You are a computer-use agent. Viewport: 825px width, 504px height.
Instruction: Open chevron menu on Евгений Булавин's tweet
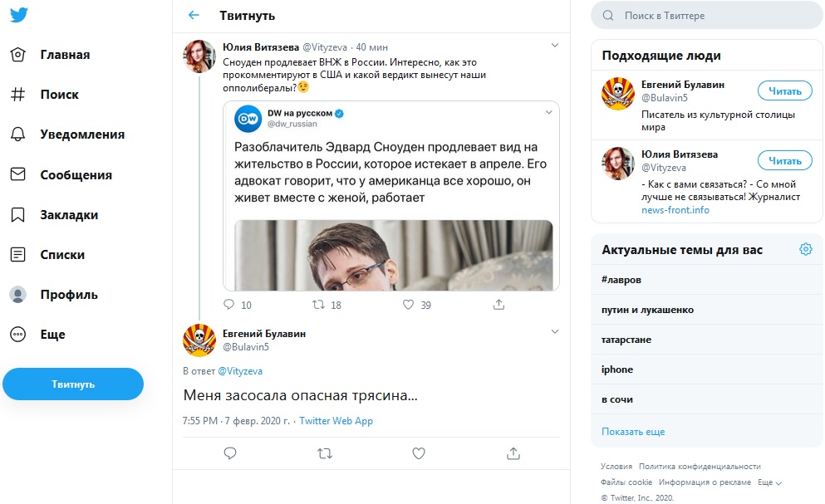coord(555,331)
